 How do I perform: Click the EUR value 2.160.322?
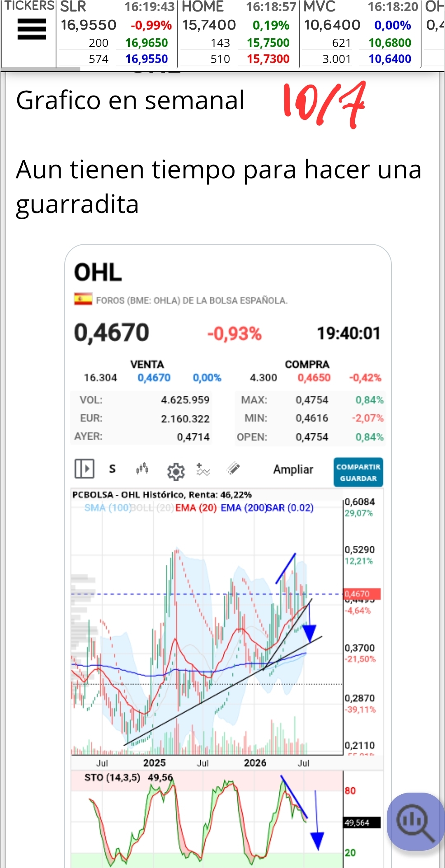(185, 419)
